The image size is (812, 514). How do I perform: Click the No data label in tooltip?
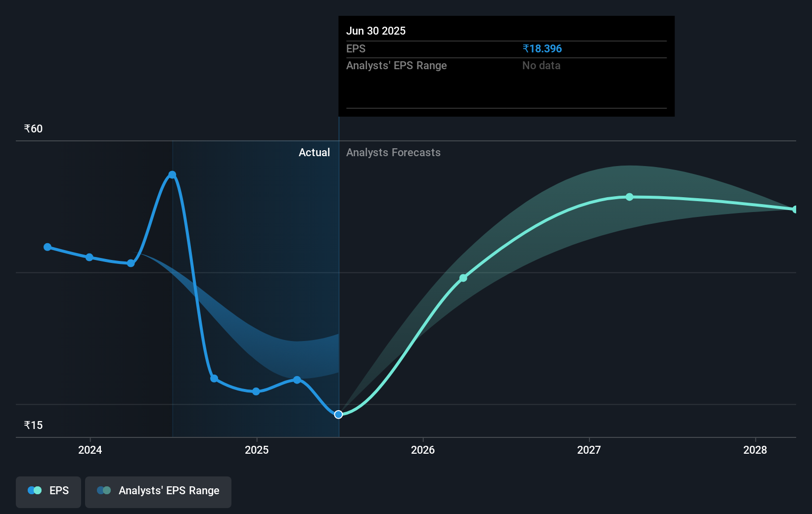click(x=541, y=65)
